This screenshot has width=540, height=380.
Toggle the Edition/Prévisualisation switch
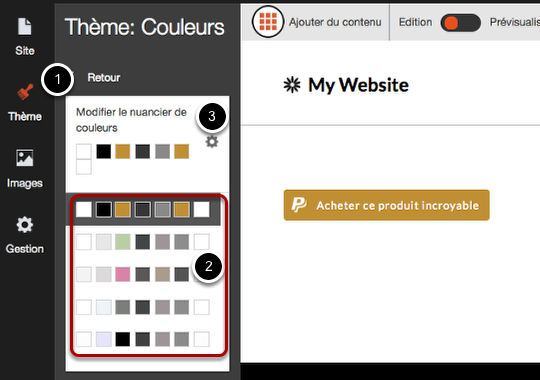pyautogui.click(x=460, y=23)
